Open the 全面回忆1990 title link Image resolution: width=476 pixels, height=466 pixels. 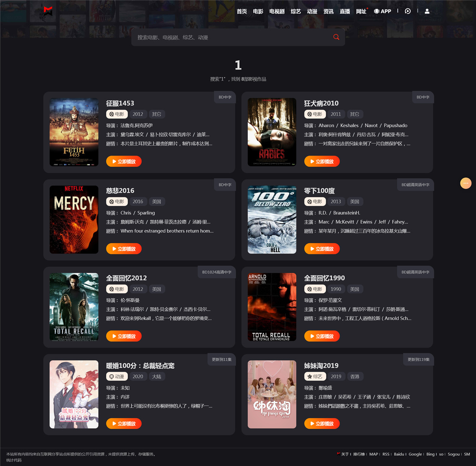(x=325, y=278)
